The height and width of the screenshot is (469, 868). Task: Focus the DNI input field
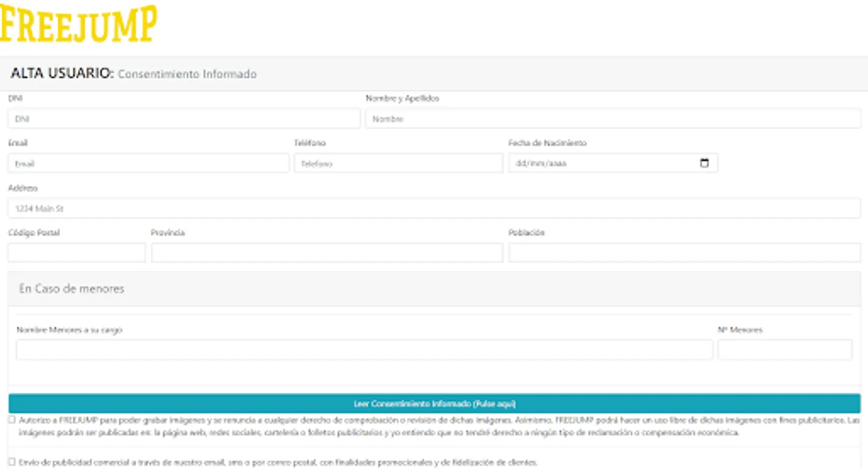(184, 119)
